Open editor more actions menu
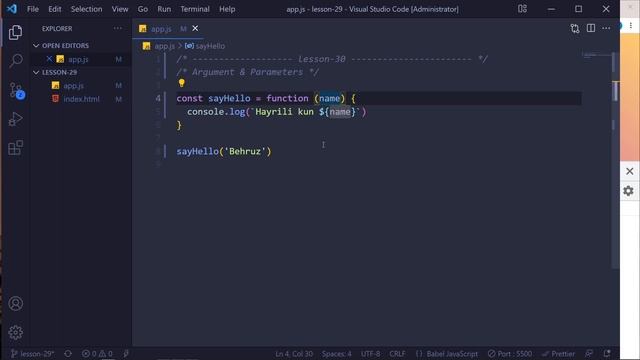This screenshot has height=360, width=640. pos(606,28)
